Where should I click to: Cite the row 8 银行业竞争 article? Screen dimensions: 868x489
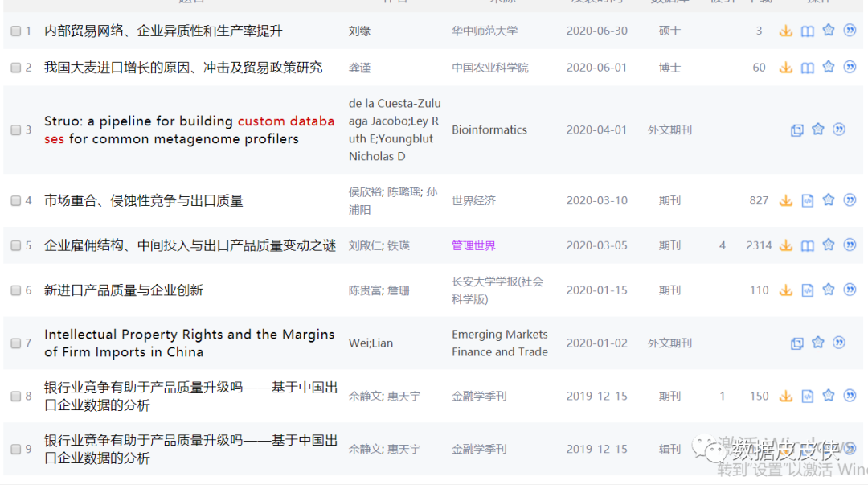coord(850,396)
